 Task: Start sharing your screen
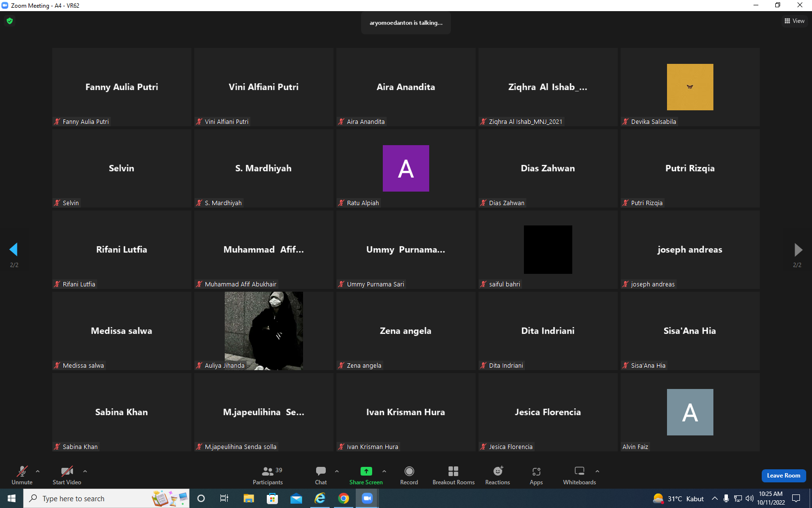(366, 476)
